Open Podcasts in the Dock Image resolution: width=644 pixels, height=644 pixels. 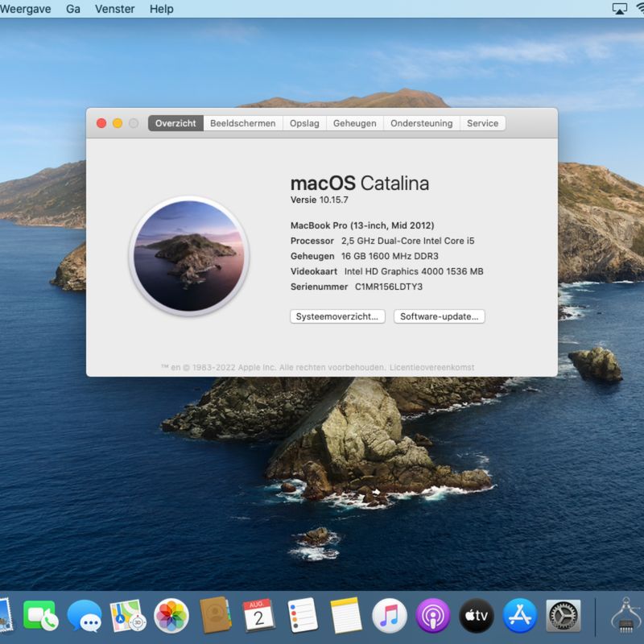point(433,616)
